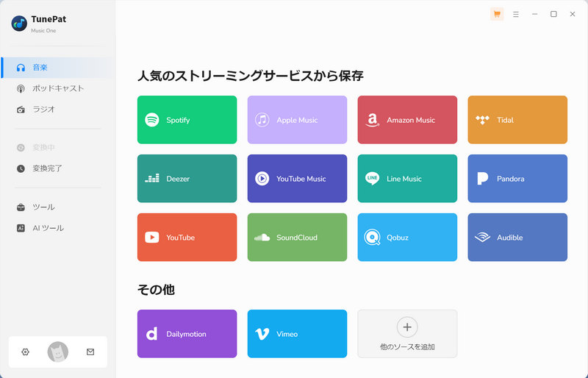
Task: Open the user profile avatar
Action: coord(58,352)
